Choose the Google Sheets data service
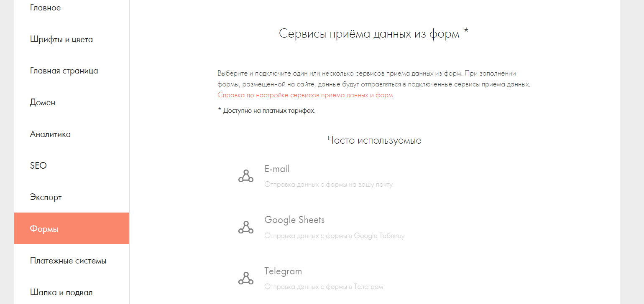This screenshot has width=644, height=304. pos(294,220)
